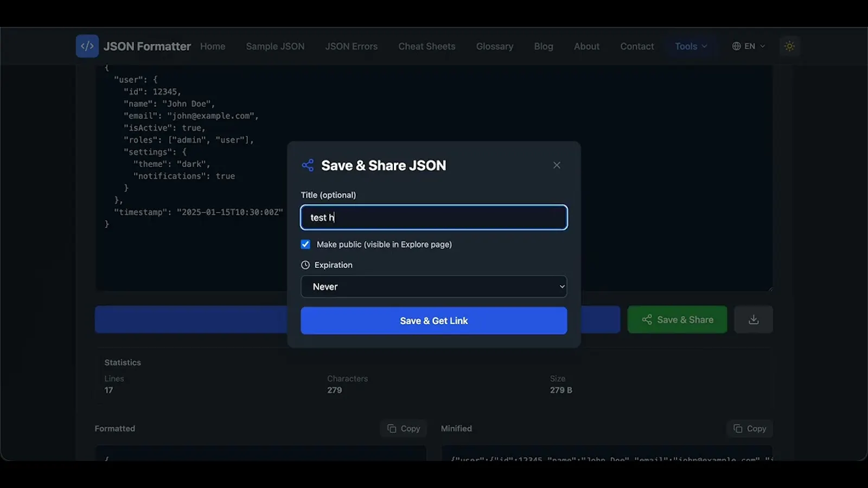868x488 pixels.
Task: Click the globe language icon
Action: [x=736, y=46]
